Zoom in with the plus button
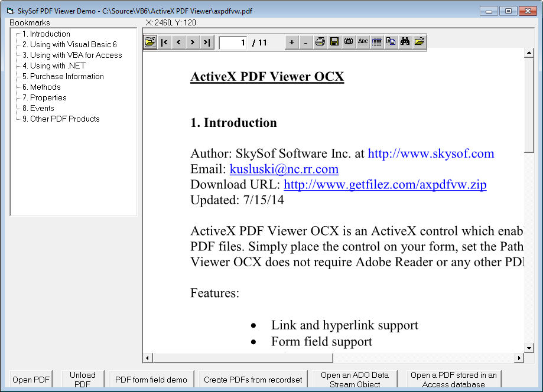Image resolution: width=543 pixels, height=392 pixels. coord(291,42)
